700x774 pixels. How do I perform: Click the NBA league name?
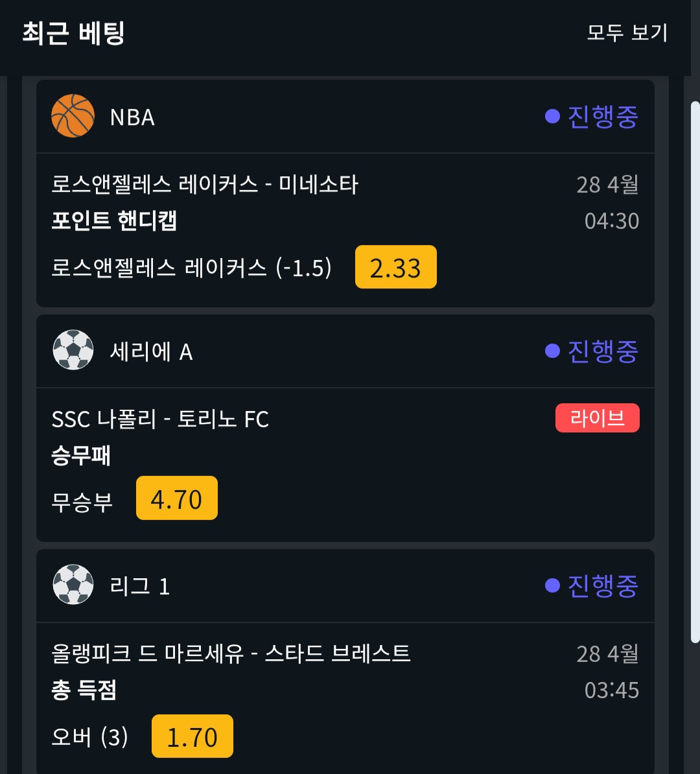(132, 117)
